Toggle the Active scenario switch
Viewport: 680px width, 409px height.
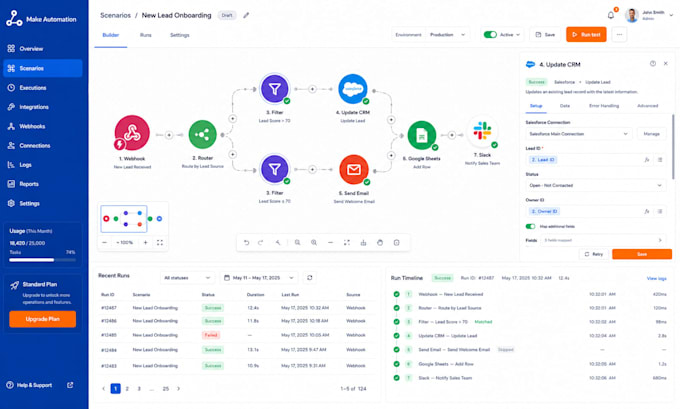coord(490,35)
